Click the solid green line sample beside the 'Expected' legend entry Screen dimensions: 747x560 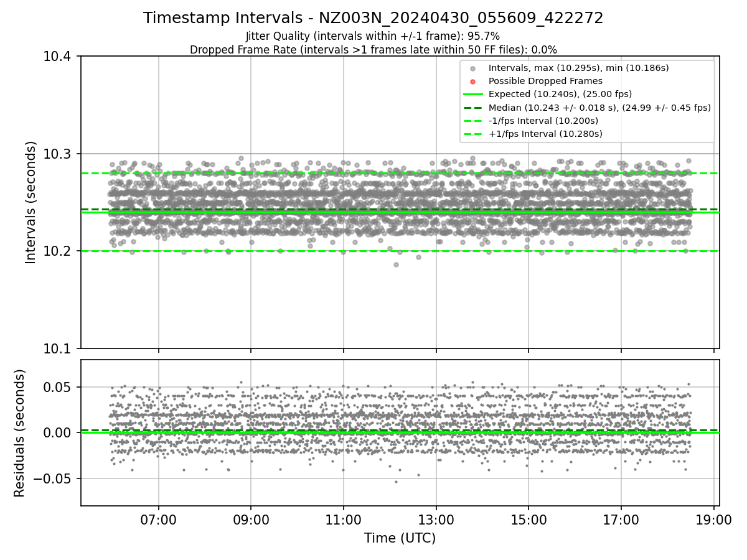click(473, 95)
